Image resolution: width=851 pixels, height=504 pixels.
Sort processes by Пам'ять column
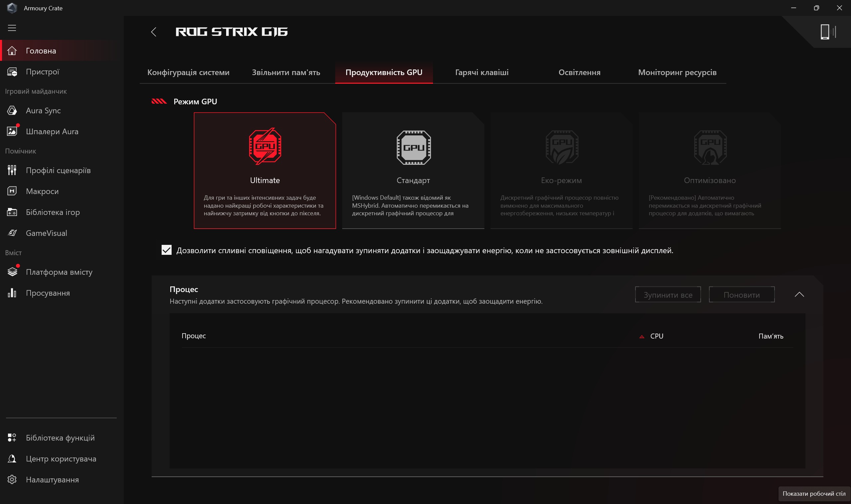pyautogui.click(x=771, y=336)
